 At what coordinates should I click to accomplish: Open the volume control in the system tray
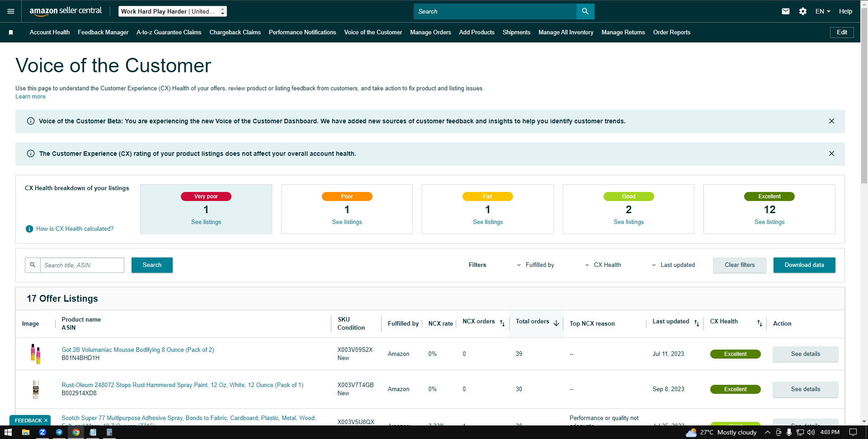(x=811, y=432)
